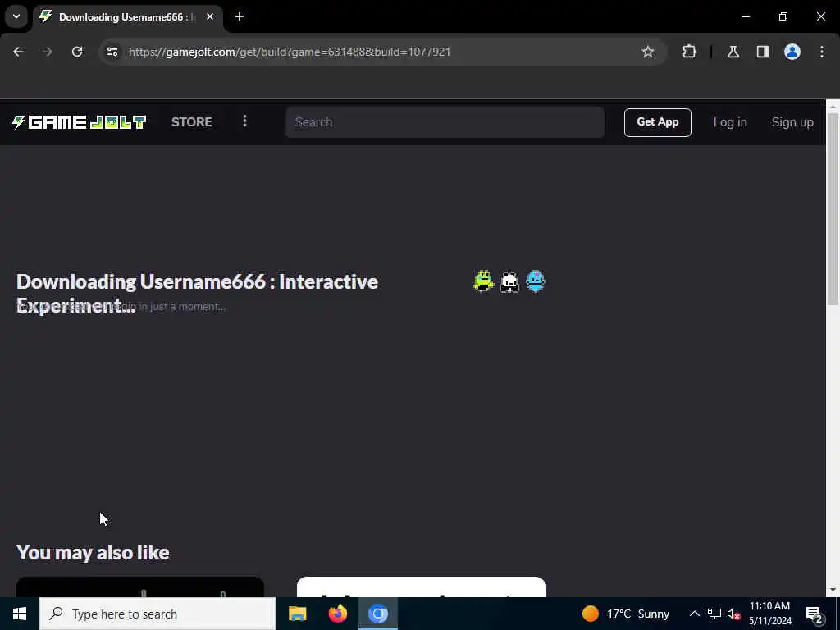Viewport: 840px width, 630px height.
Task: Click the white panda pixel character
Action: click(x=509, y=282)
